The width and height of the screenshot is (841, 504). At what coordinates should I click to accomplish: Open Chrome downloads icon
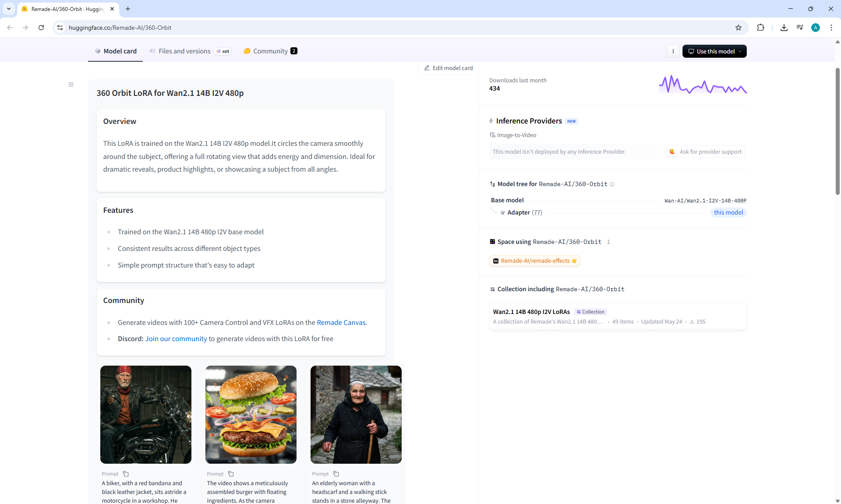click(x=784, y=28)
